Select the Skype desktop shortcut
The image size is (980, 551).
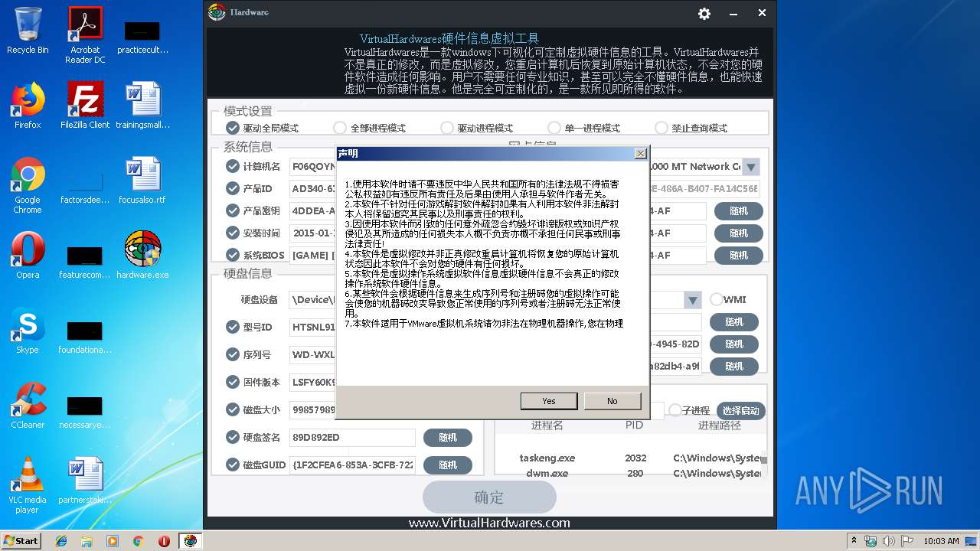pyautogui.click(x=28, y=331)
